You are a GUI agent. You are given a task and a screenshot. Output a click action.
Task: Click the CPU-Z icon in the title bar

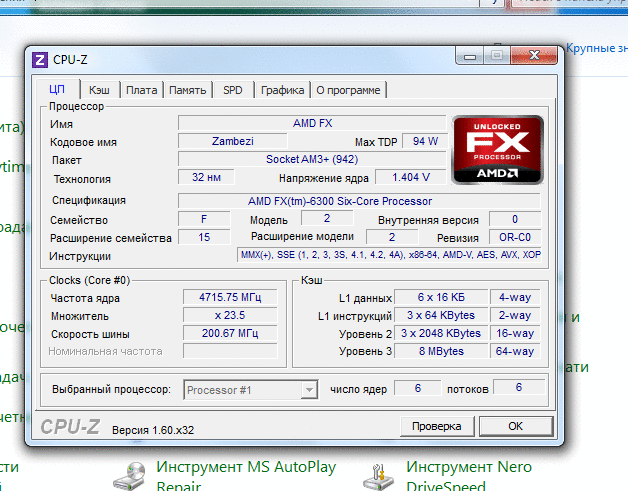click(40, 59)
